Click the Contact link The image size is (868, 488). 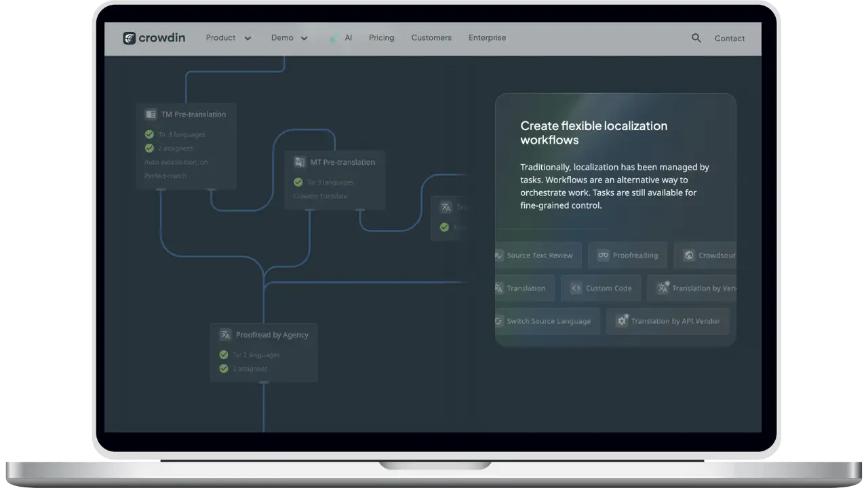(x=729, y=39)
